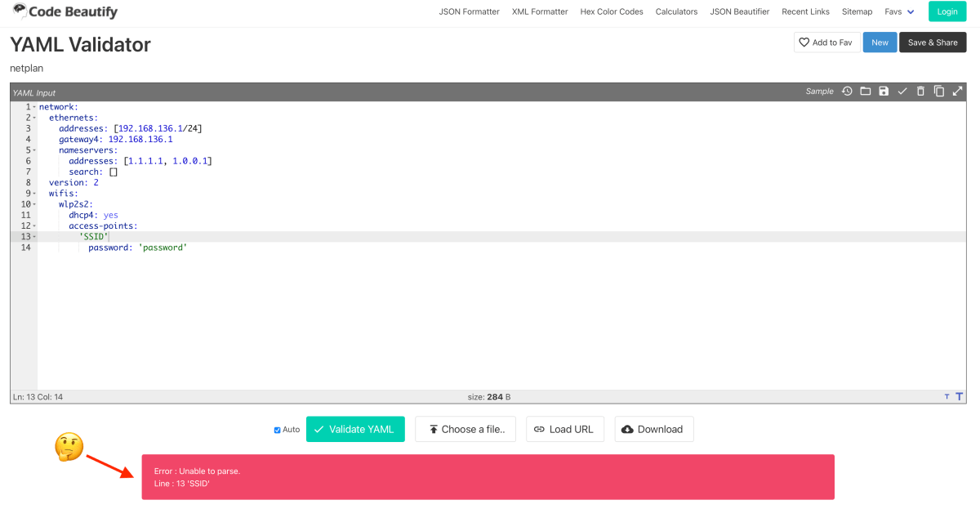Click the Login button
This screenshot has width=980, height=509.
947,11
